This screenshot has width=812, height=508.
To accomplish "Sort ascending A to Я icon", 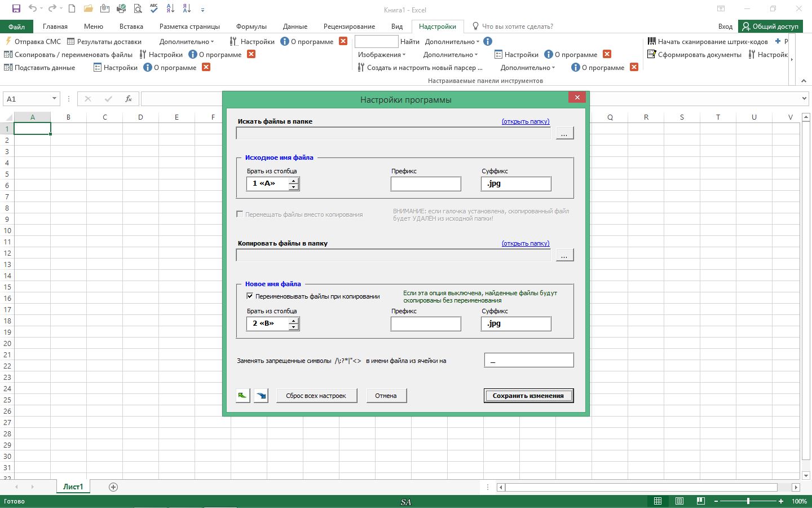I will click(x=170, y=8).
